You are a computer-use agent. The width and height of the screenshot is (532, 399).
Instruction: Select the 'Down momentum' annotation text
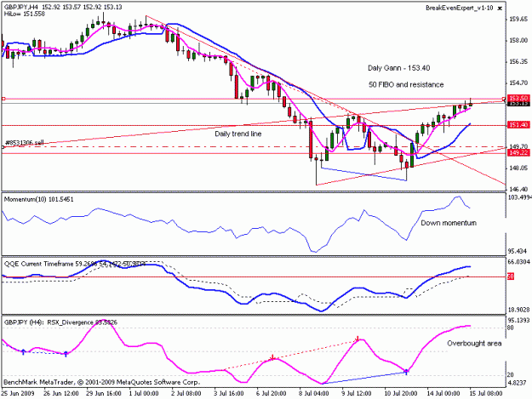click(x=449, y=223)
